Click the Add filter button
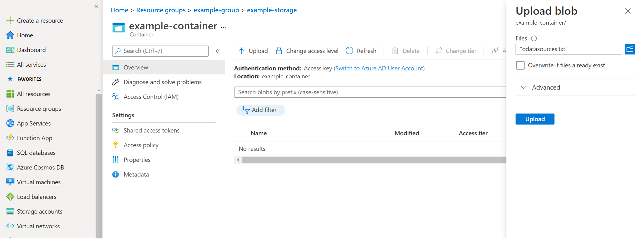This screenshot has height=242, width=644. click(261, 110)
